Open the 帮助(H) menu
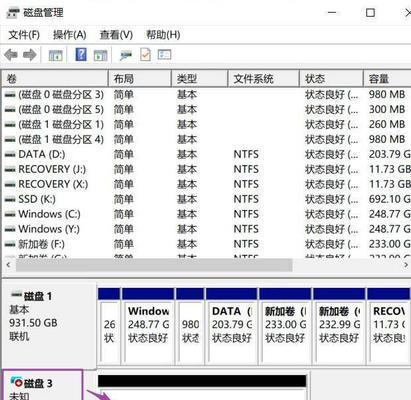Image resolution: width=411 pixels, height=400 pixels. pos(163,35)
